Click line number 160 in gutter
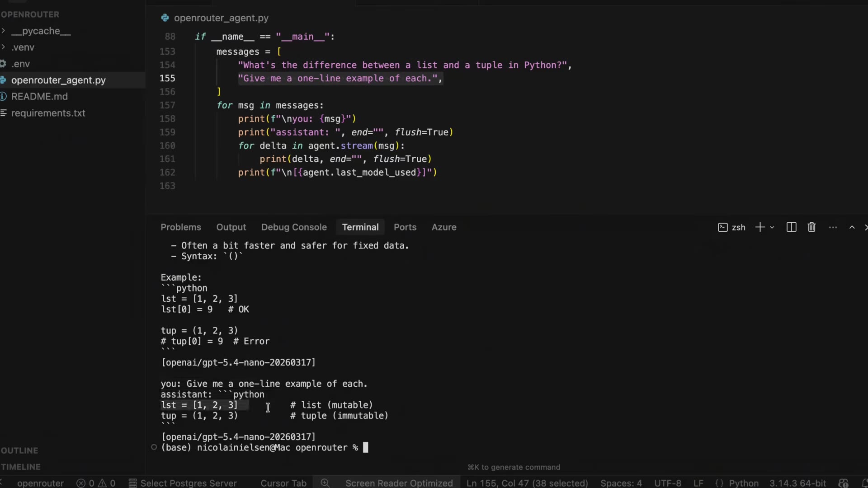 (167, 145)
